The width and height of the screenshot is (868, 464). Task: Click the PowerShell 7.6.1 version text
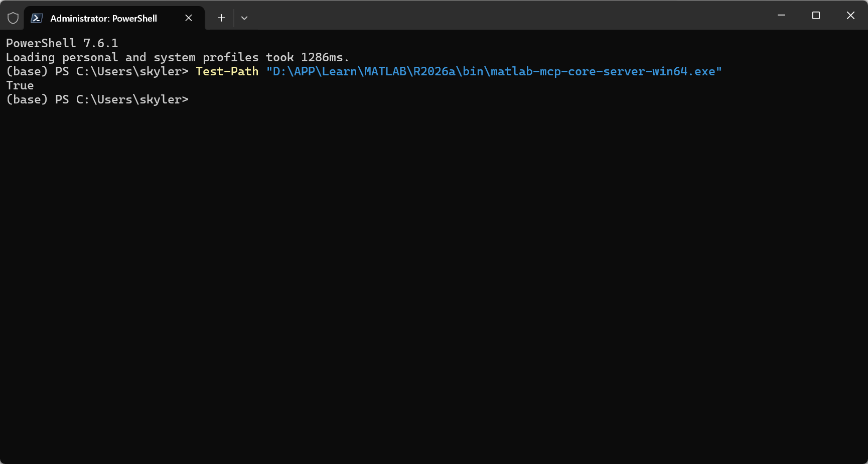point(62,43)
